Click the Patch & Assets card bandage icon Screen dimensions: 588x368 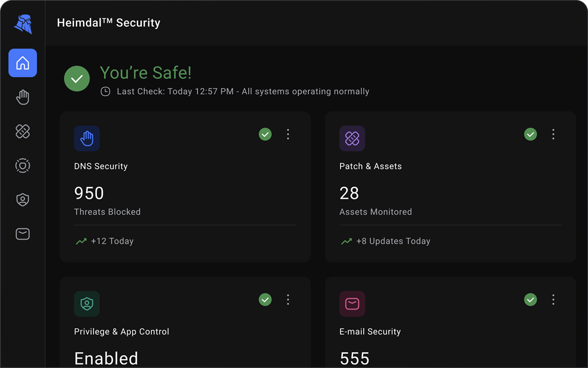point(352,138)
